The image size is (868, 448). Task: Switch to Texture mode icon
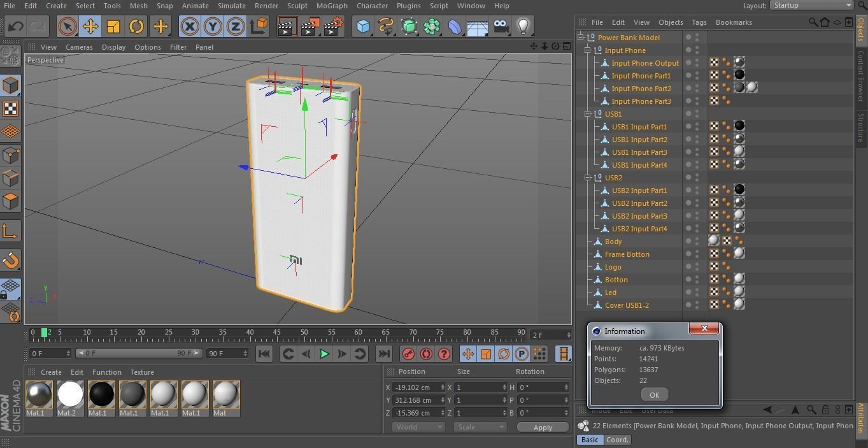(x=11, y=108)
